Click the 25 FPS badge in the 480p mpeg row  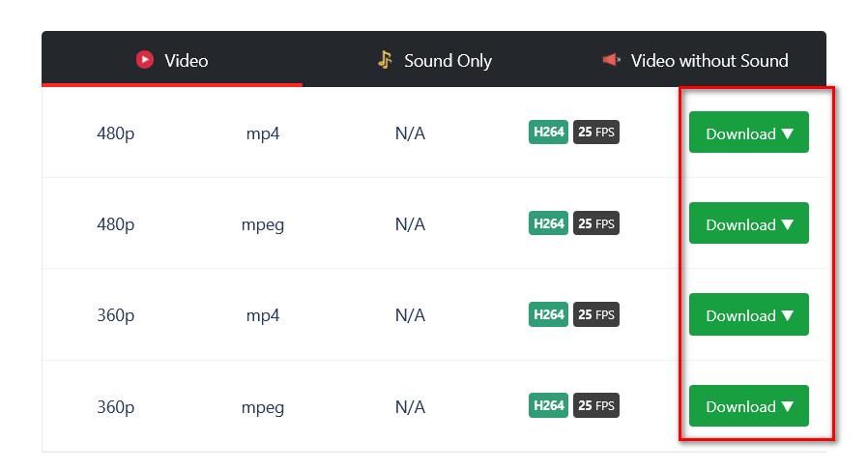click(x=596, y=223)
